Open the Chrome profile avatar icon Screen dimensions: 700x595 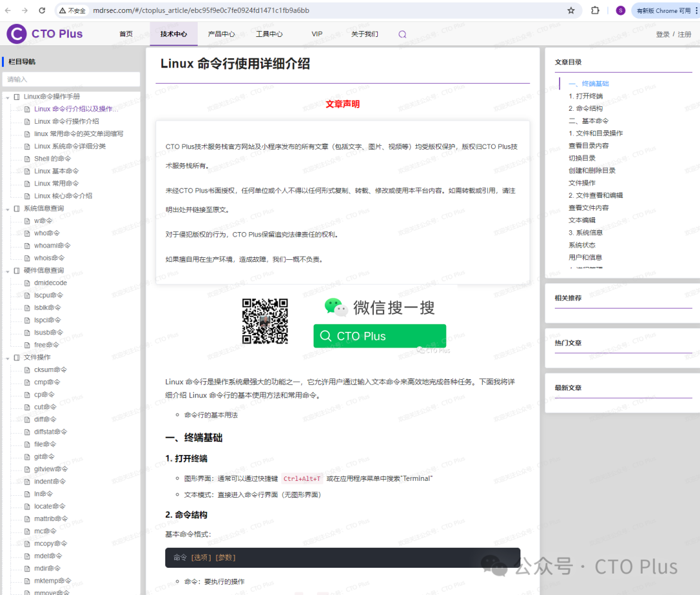coord(620,10)
